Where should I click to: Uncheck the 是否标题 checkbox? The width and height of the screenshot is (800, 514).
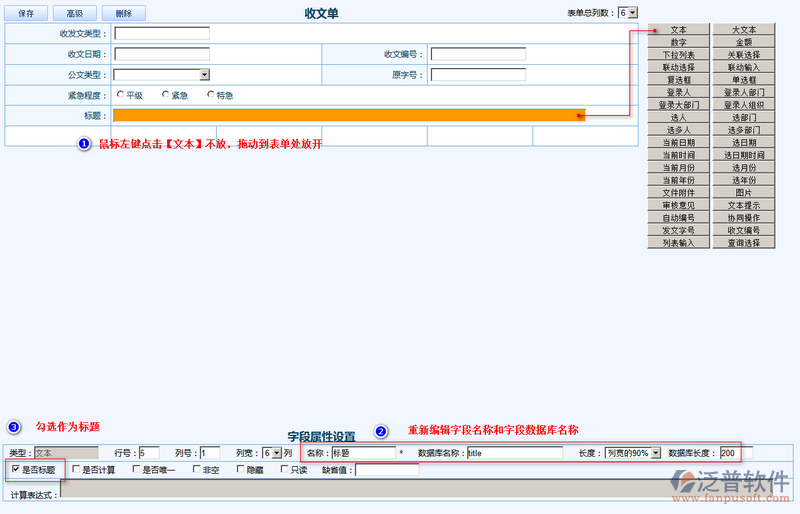pyautogui.click(x=15, y=469)
